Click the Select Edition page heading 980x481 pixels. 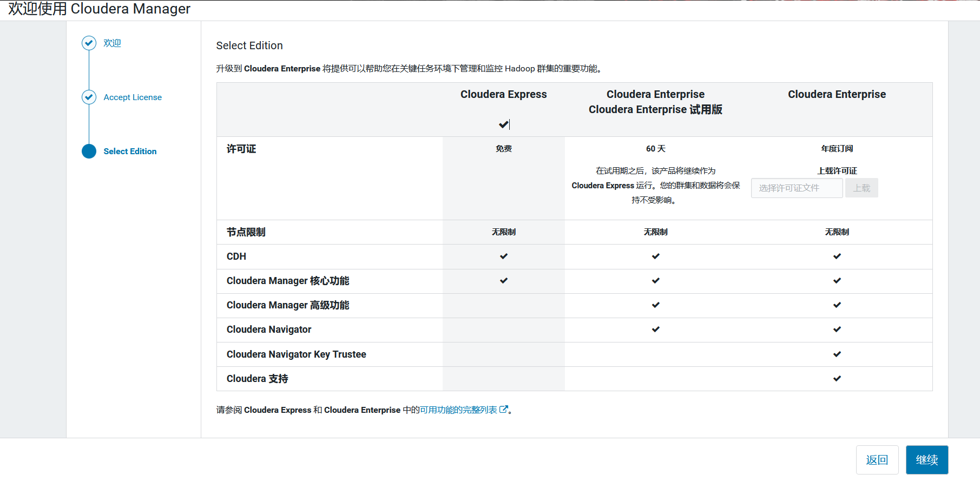point(249,45)
